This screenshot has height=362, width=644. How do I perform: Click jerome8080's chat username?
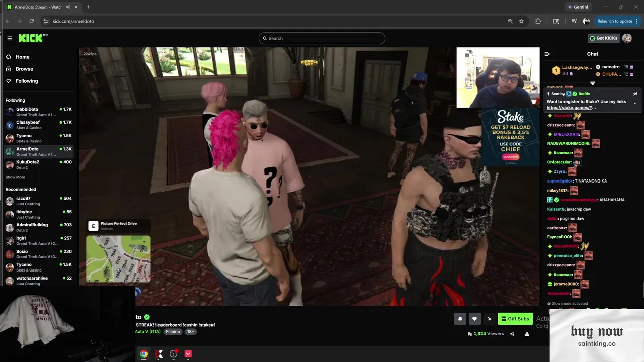point(566,284)
